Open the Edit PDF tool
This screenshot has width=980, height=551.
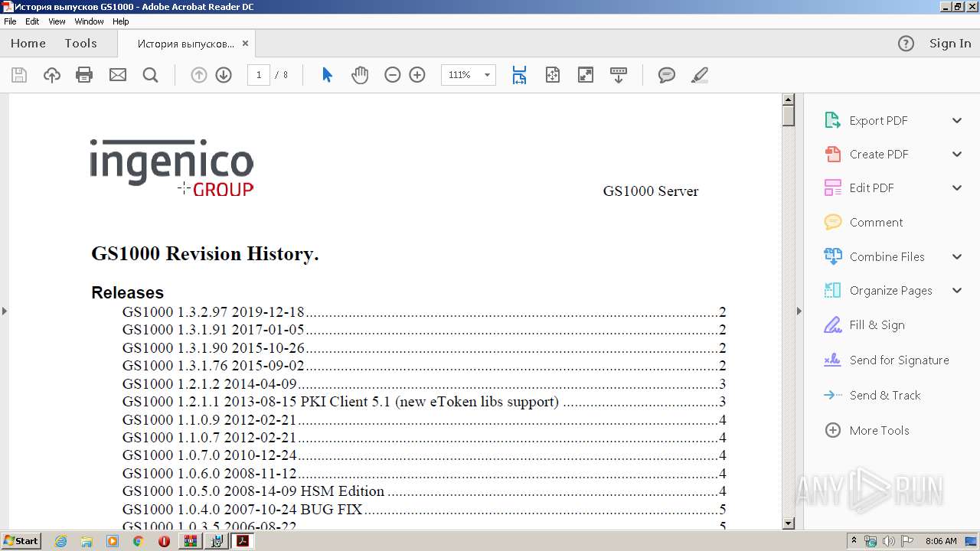[872, 188]
